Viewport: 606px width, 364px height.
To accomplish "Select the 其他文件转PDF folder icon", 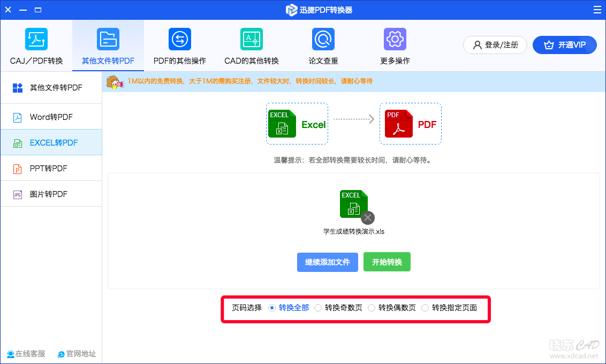I will (108, 39).
